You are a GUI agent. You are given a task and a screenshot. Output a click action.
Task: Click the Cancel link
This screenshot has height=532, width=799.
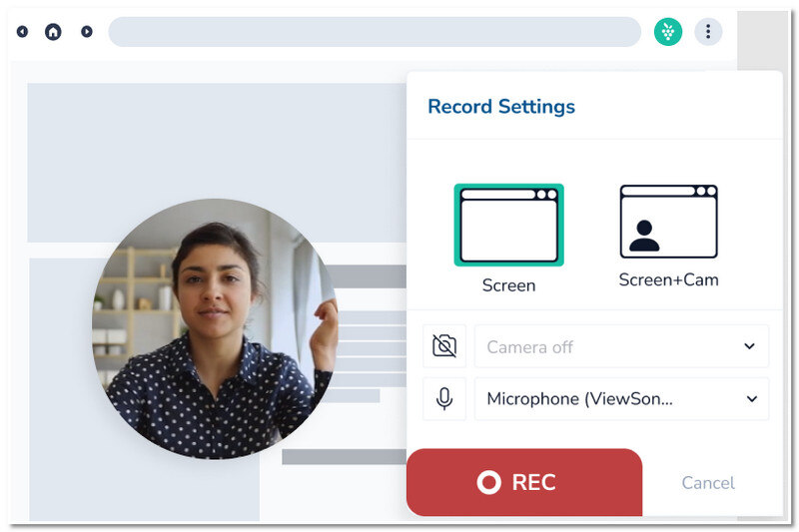708,483
